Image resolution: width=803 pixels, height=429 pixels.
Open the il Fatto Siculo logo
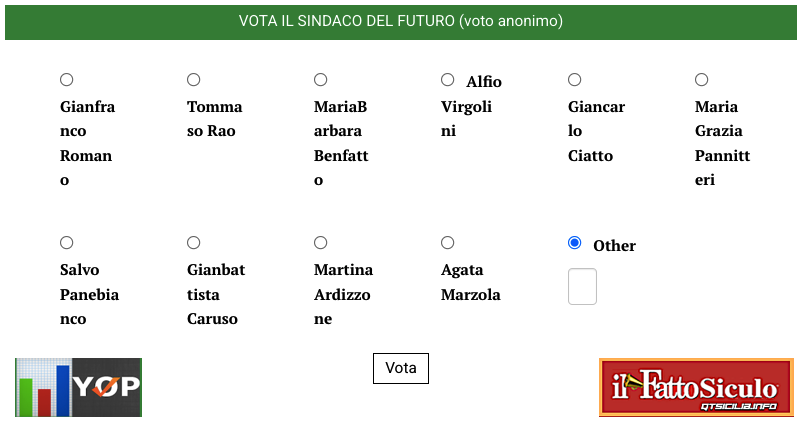coord(696,387)
